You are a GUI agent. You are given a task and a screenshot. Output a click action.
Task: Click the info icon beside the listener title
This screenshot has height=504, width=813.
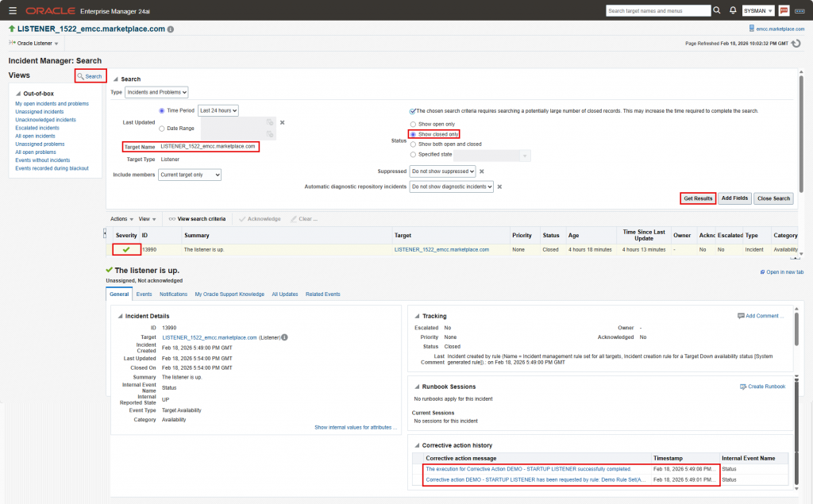point(171,29)
